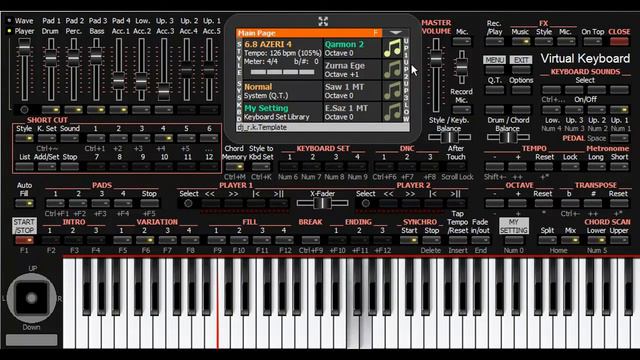Select the Zurna Ege sound note icon
This screenshot has height=360, width=640.
392,69
